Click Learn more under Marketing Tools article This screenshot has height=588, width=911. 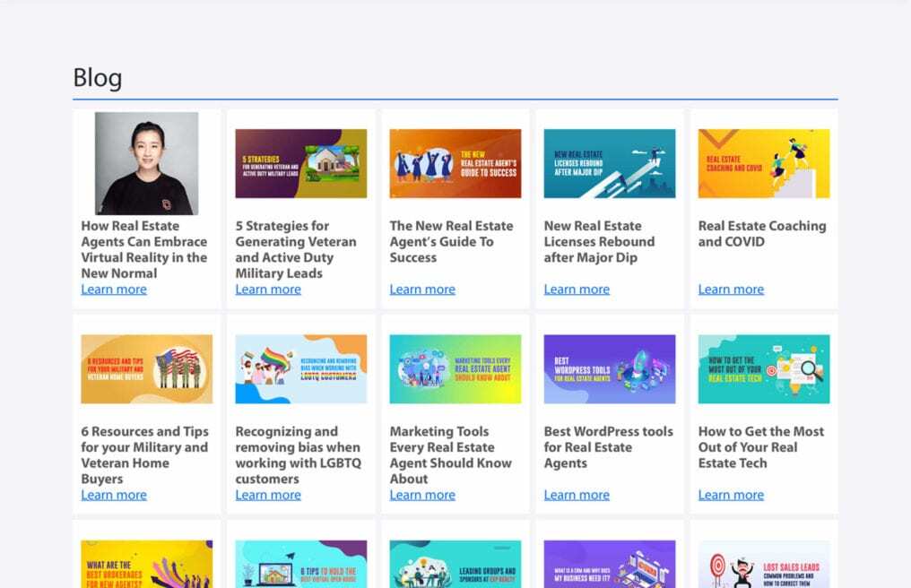coord(422,495)
